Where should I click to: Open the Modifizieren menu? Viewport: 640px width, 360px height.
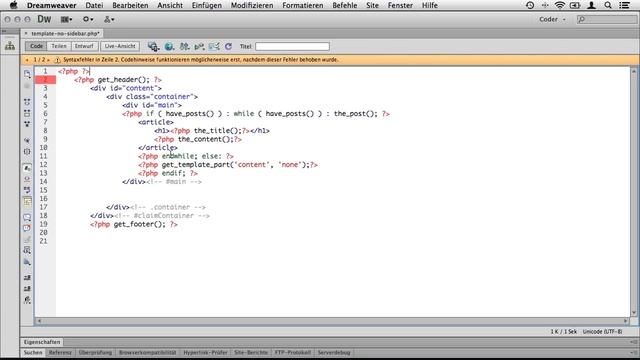[252, 5]
